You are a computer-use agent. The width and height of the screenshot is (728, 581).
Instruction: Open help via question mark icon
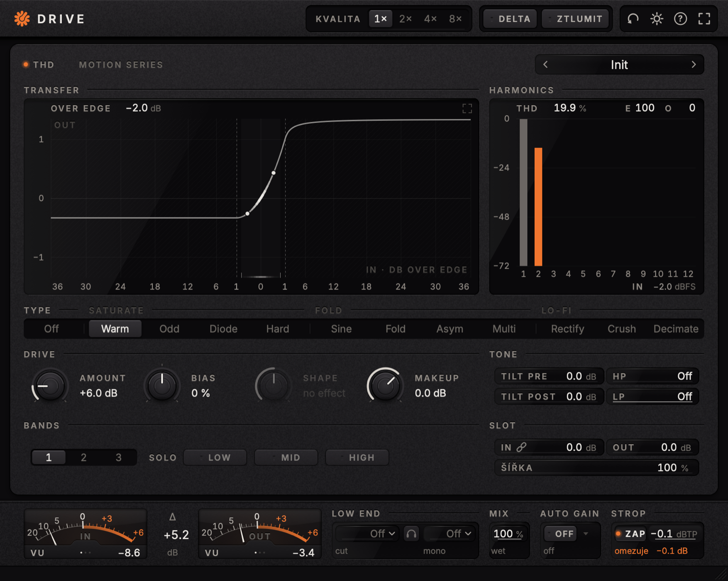(680, 19)
